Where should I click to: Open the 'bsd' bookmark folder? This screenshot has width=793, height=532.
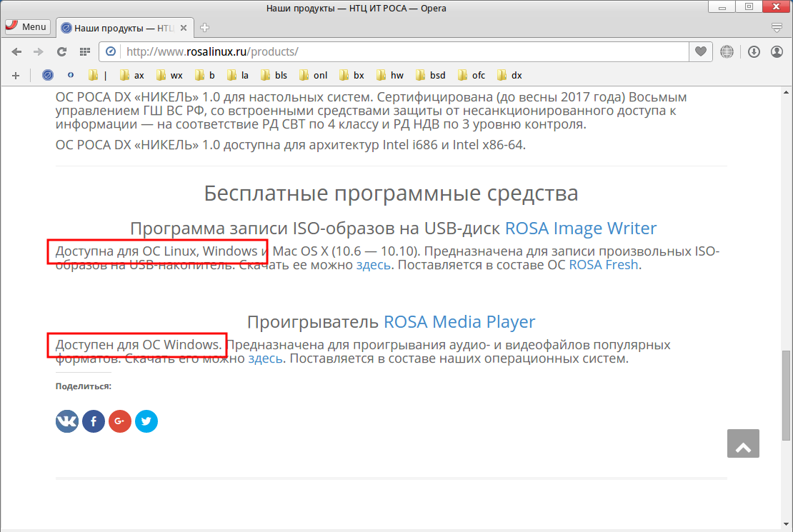pos(431,76)
